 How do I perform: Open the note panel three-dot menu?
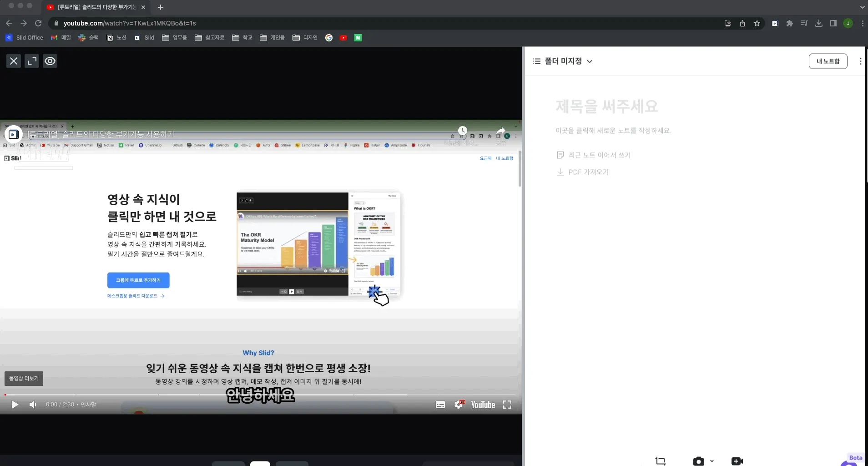pyautogui.click(x=860, y=61)
